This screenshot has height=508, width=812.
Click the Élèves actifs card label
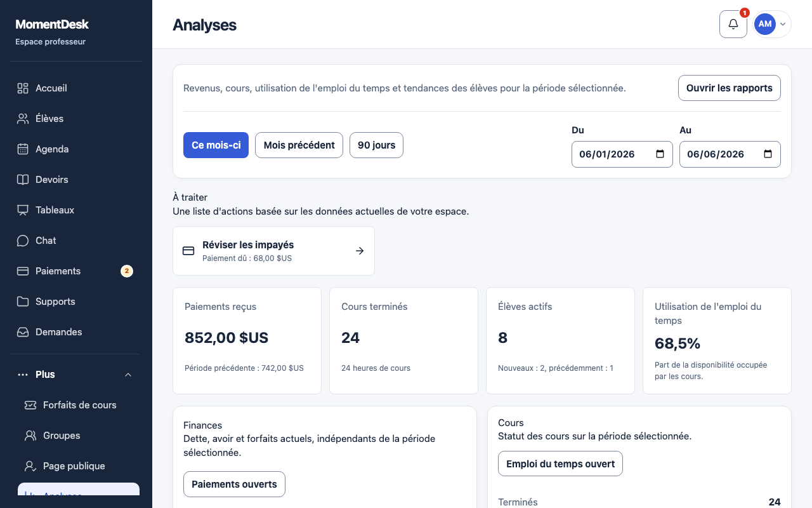(x=525, y=307)
